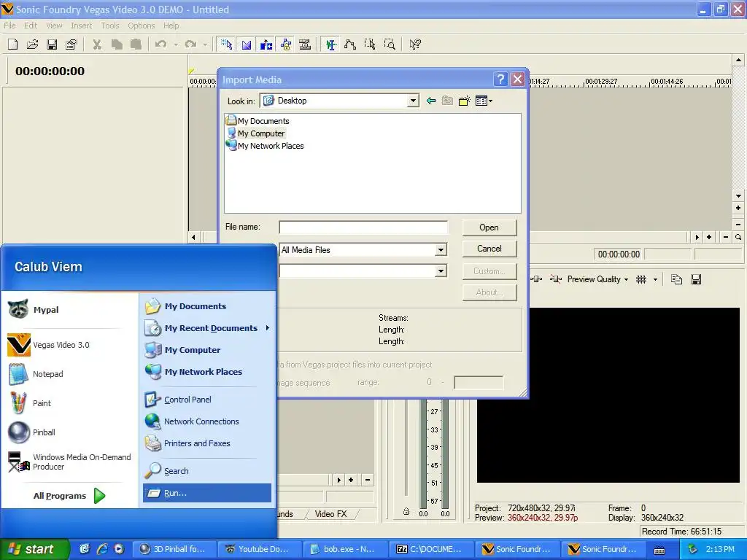The width and height of the screenshot is (747, 560).
Task: Open the Options menu
Action: (x=141, y=26)
